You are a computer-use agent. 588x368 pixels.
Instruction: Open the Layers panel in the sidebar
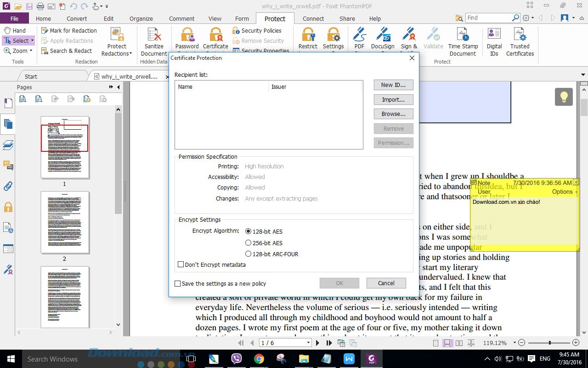(8, 144)
